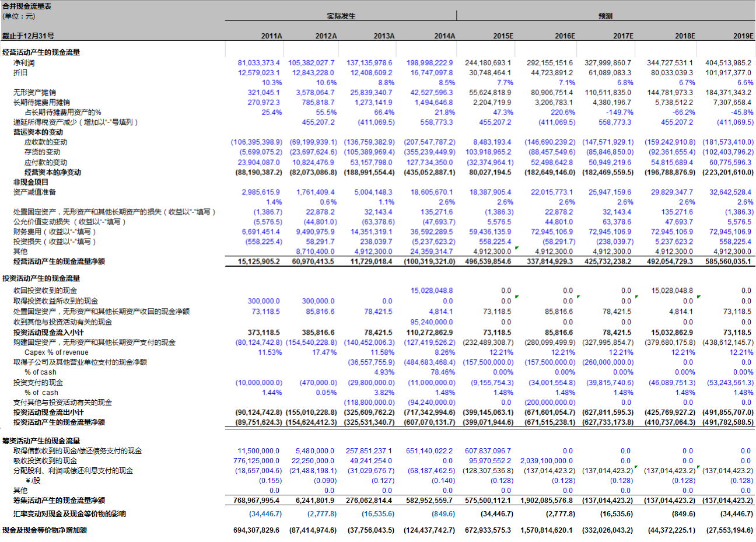Click the 预测 group header
Screen dimensions: 756x542
pos(605,16)
